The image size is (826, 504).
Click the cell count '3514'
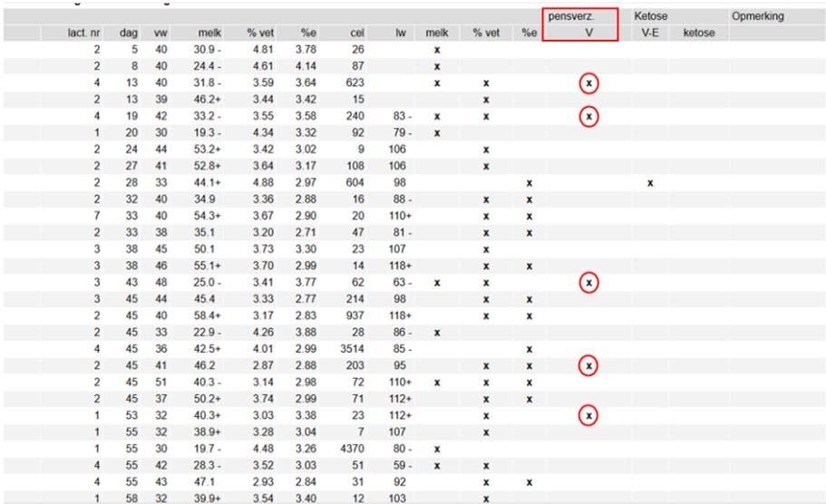[353, 349]
